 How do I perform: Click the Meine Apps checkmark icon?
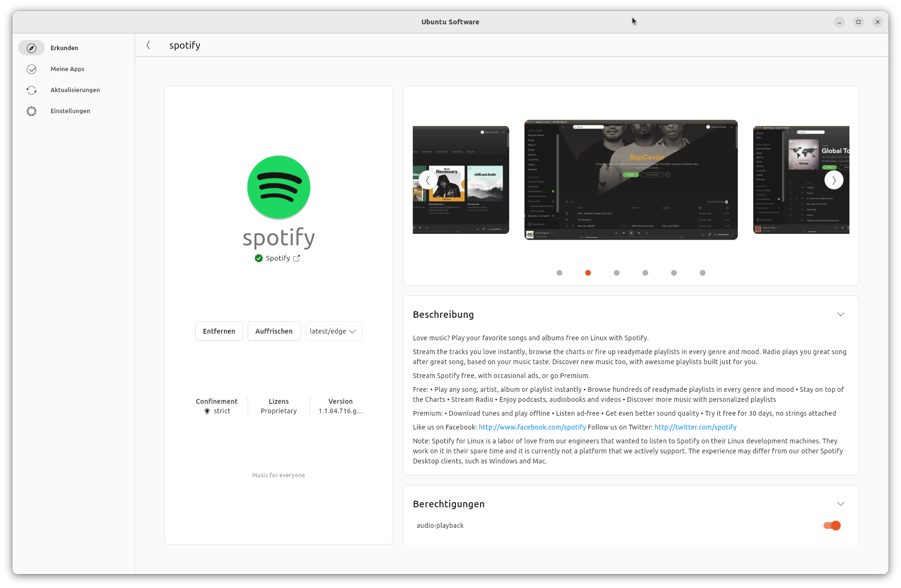31,69
